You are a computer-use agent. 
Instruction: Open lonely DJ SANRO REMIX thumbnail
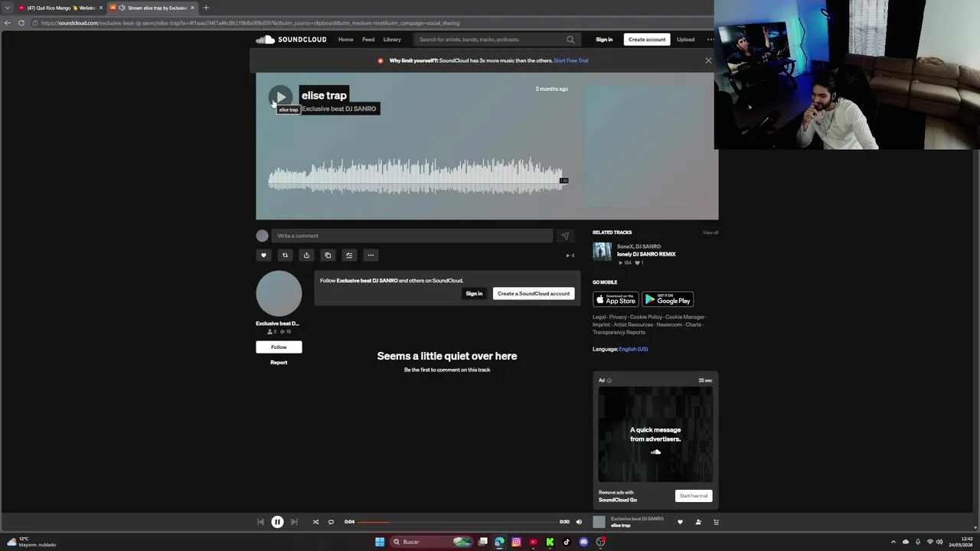602,252
